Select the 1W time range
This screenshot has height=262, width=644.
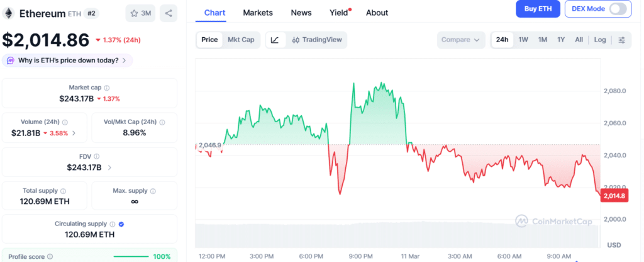point(523,40)
